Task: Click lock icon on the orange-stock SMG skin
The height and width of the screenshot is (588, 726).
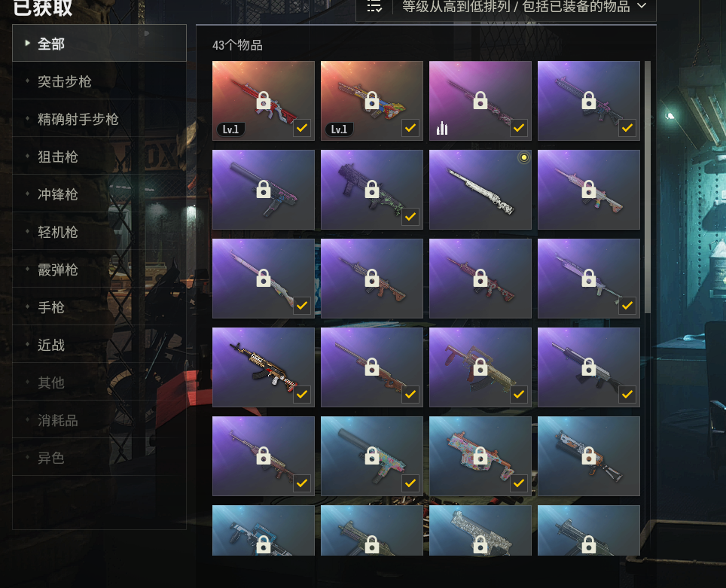Action: click(x=588, y=455)
